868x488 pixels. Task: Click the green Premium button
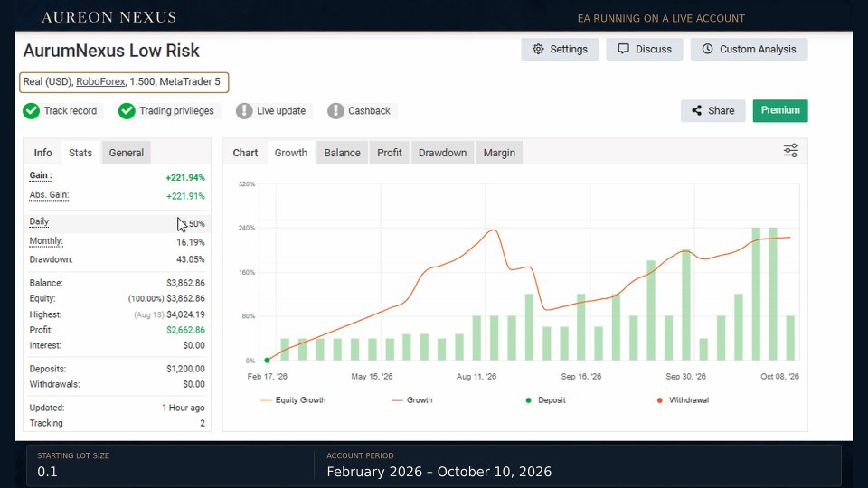coord(780,110)
